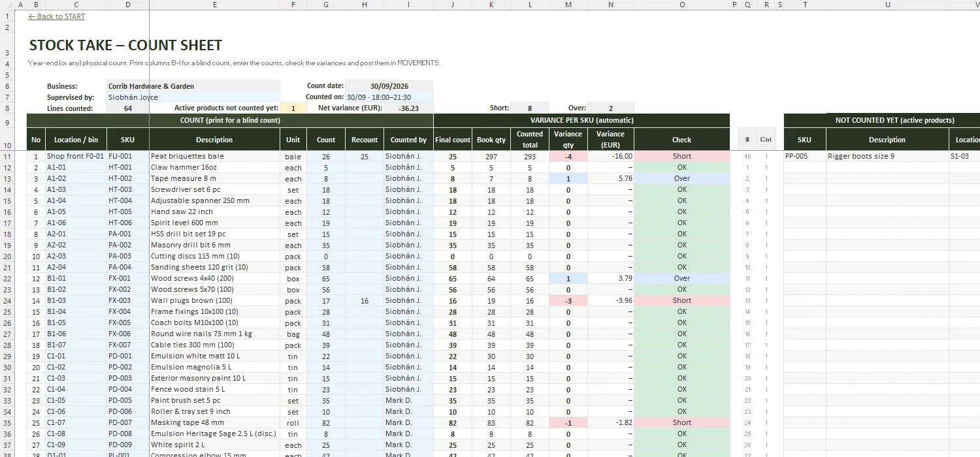Image resolution: width=980 pixels, height=457 pixels.
Task: Select the location cell C1-04
Action: [x=76, y=390]
